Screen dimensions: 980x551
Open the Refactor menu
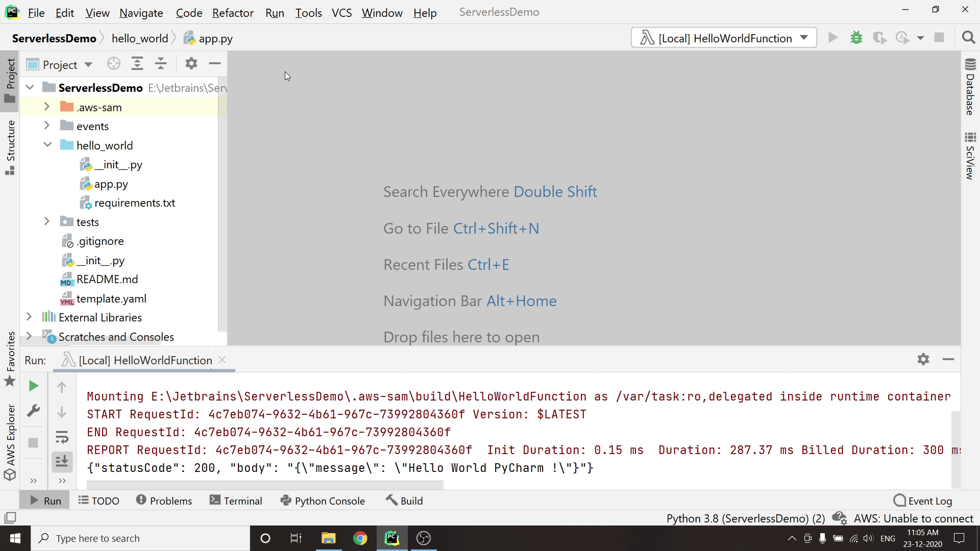(233, 13)
